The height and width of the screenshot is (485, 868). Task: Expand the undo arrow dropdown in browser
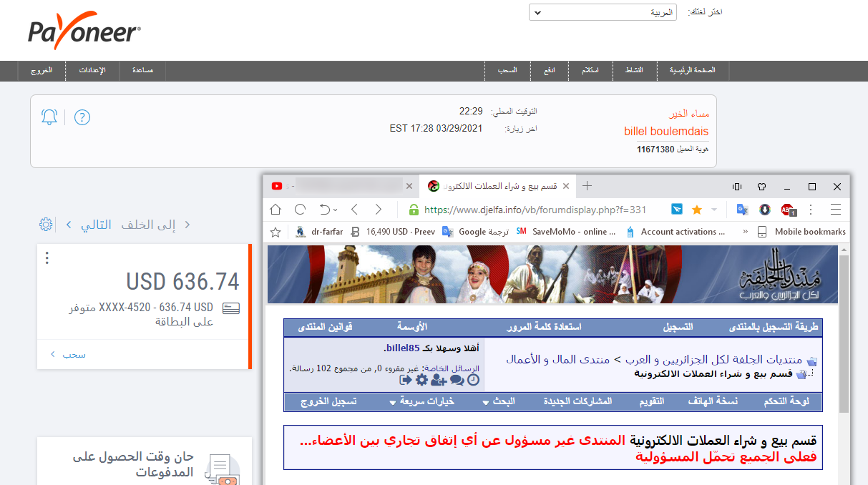pos(335,210)
